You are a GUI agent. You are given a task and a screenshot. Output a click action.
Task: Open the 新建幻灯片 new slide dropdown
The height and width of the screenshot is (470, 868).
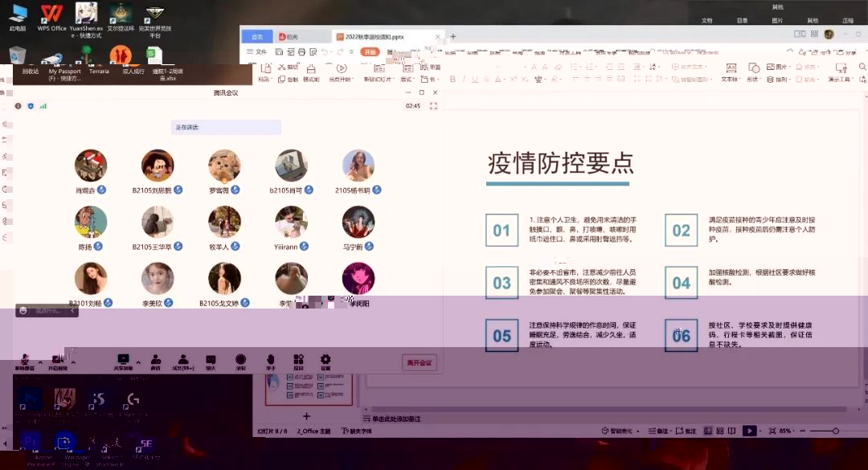pos(379,72)
